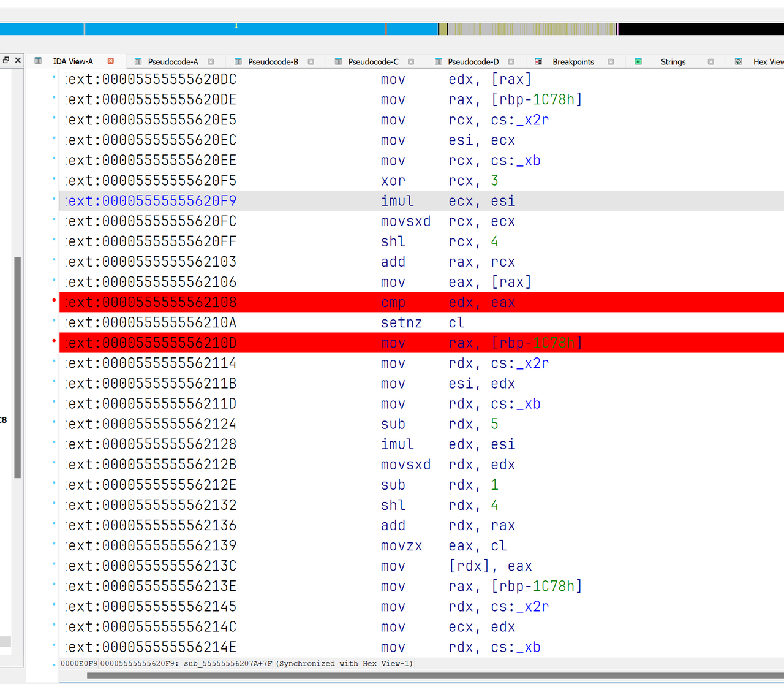Click the add rdx, rax instruction
Image resolution: width=784 pixels, height=684 pixels.
(448, 526)
